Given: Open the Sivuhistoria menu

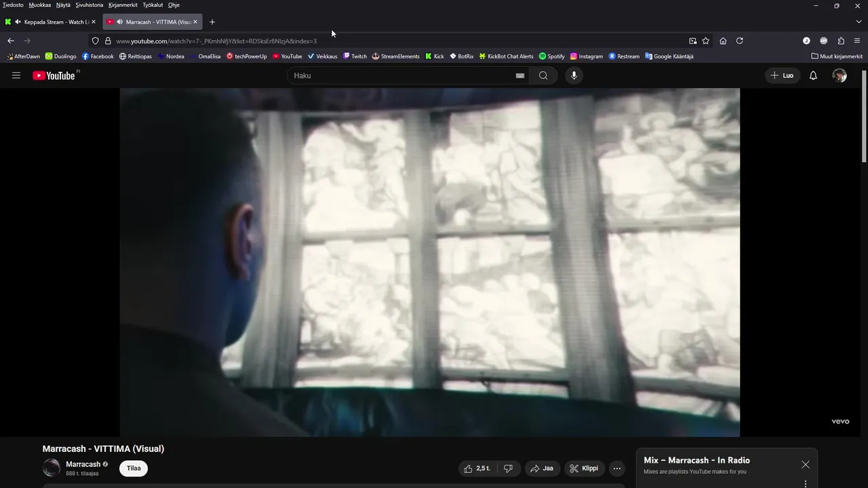Looking at the screenshot, I should tap(90, 5).
